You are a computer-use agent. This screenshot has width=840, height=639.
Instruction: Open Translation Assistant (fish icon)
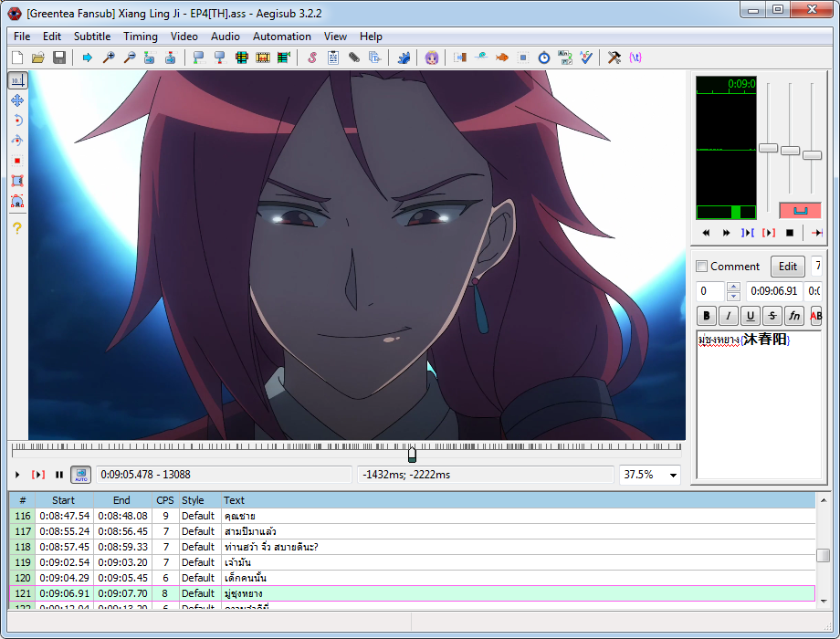coord(502,58)
